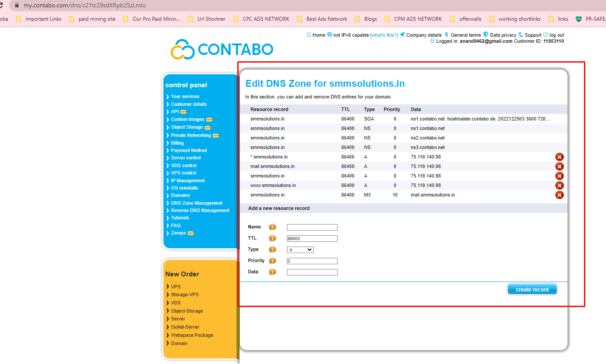Viewport: 606px width, 364px height.
Task: Click the Customer ID 11853110 text
Action: 539,41
